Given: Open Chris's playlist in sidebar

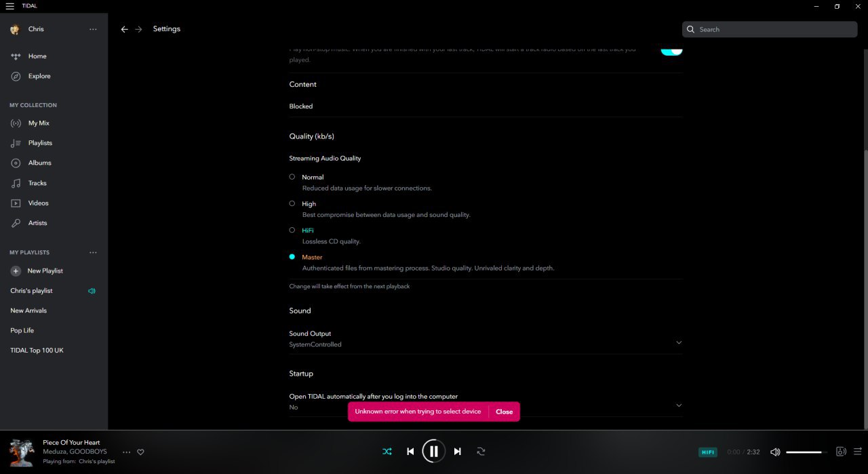Looking at the screenshot, I should (x=31, y=291).
